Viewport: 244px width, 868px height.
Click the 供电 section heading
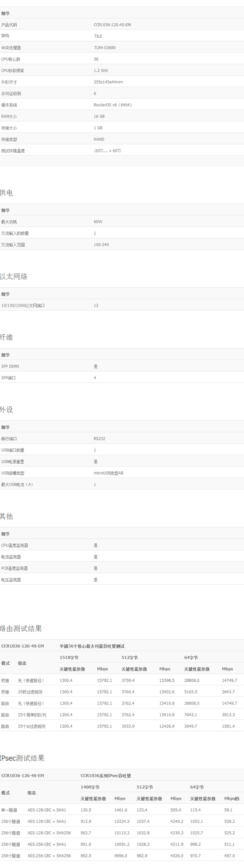pyautogui.click(x=7, y=193)
